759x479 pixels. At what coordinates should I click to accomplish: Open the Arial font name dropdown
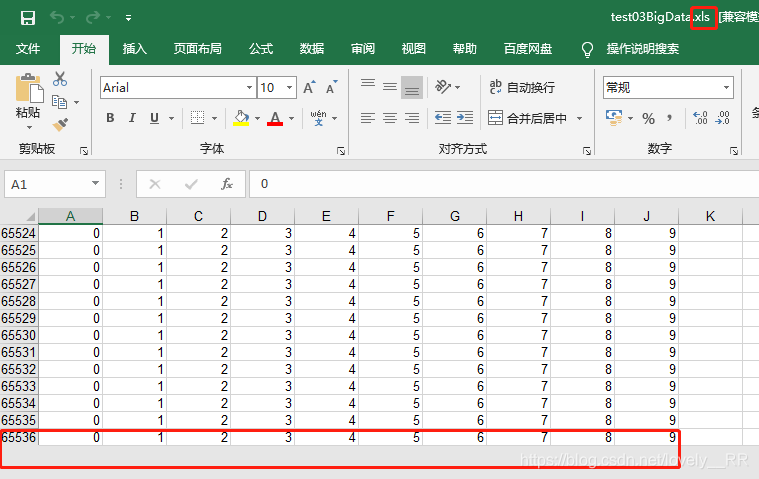[x=249, y=88]
